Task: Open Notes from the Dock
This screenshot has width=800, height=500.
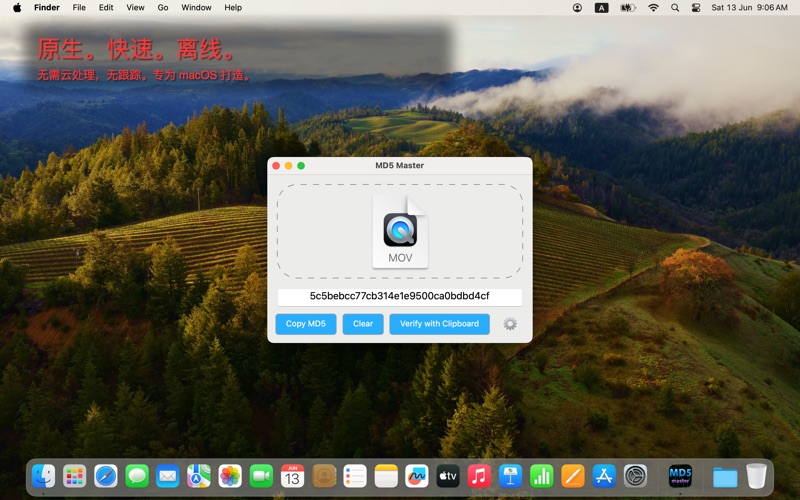Action: coord(386,476)
